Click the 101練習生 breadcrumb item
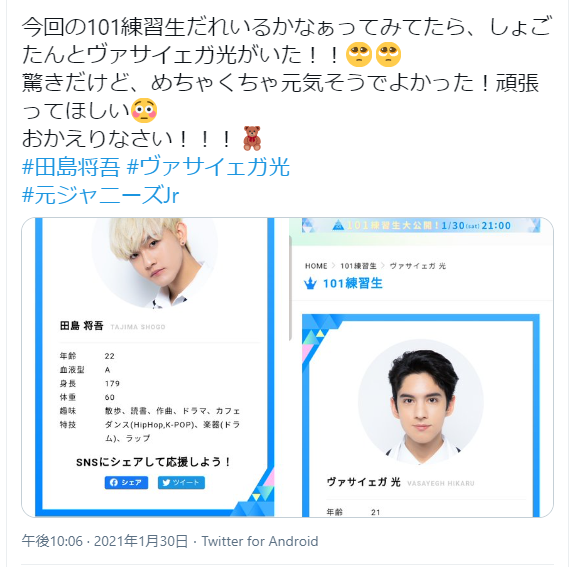The height and width of the screenshot is (567, 573). [x=358, y=266]
